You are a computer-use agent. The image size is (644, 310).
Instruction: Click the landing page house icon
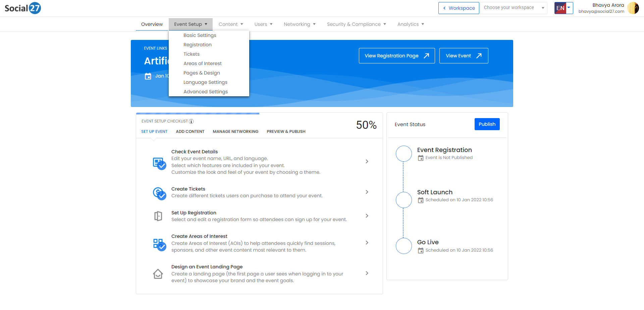(158, 274)
